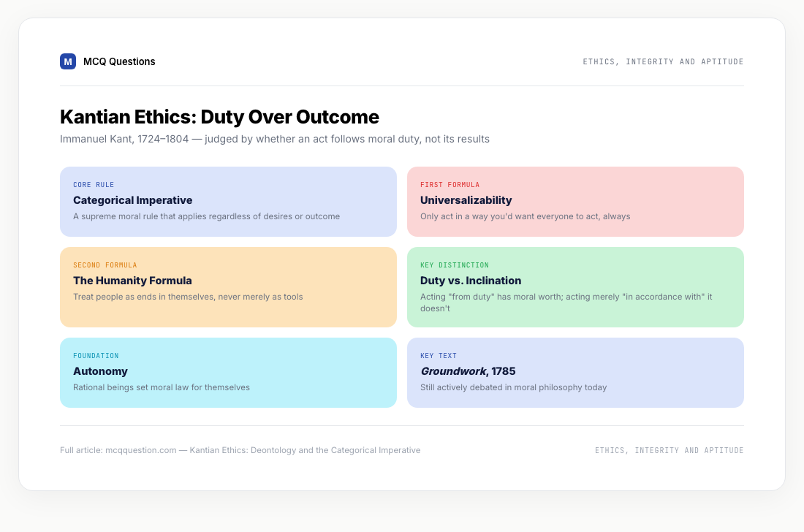Screen dimensions: 804x532
Task: Open the Categorical Imperative card
Action: point(228,202)
